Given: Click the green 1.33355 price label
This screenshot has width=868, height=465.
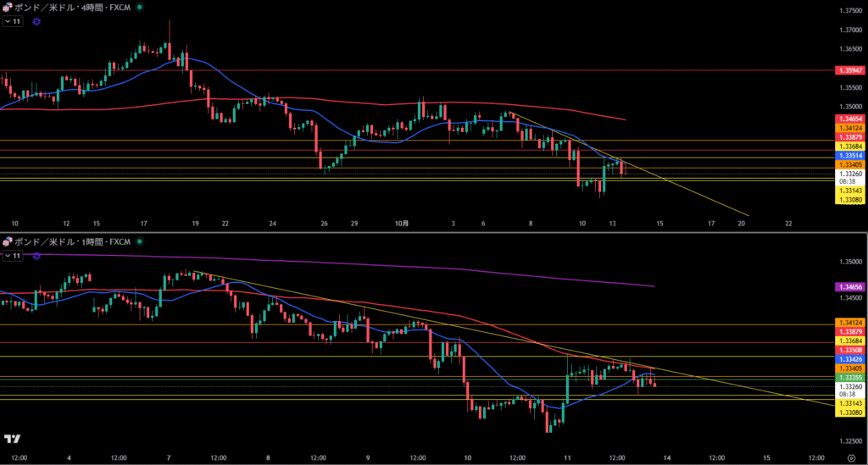Looking at the screenshot, I should tap(849, 378).
